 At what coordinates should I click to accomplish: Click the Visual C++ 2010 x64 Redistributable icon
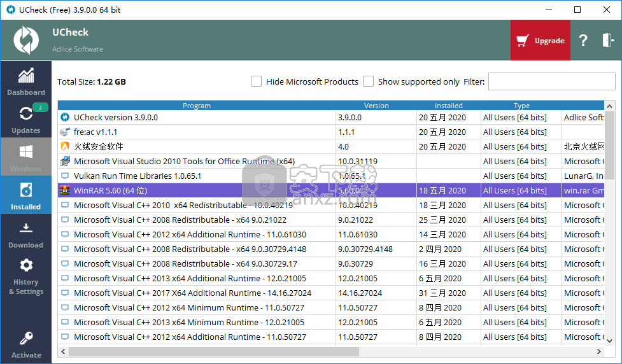tap(65, 205)
